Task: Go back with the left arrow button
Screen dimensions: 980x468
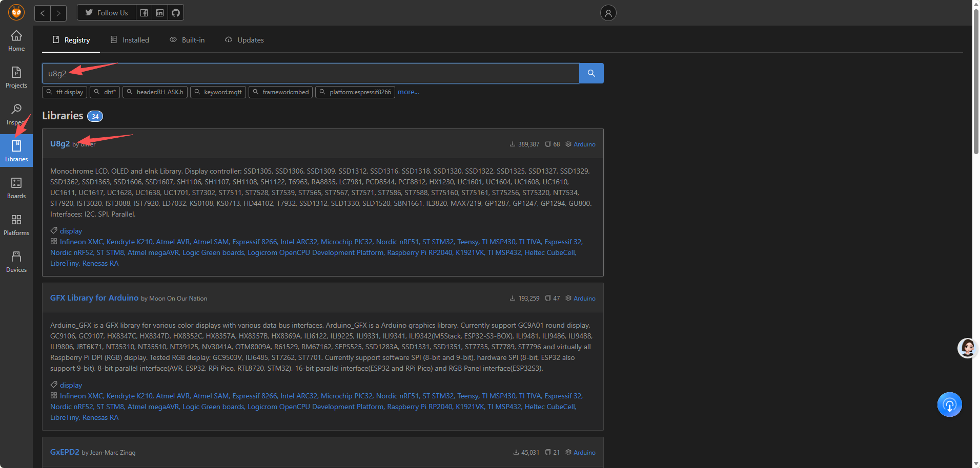Action: [43, 13]
